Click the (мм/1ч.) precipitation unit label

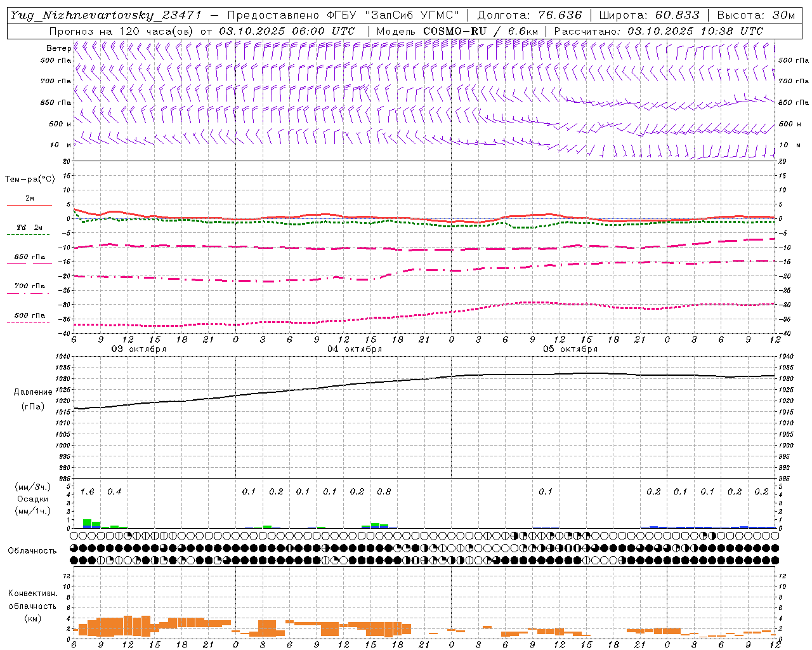[33, 511]
